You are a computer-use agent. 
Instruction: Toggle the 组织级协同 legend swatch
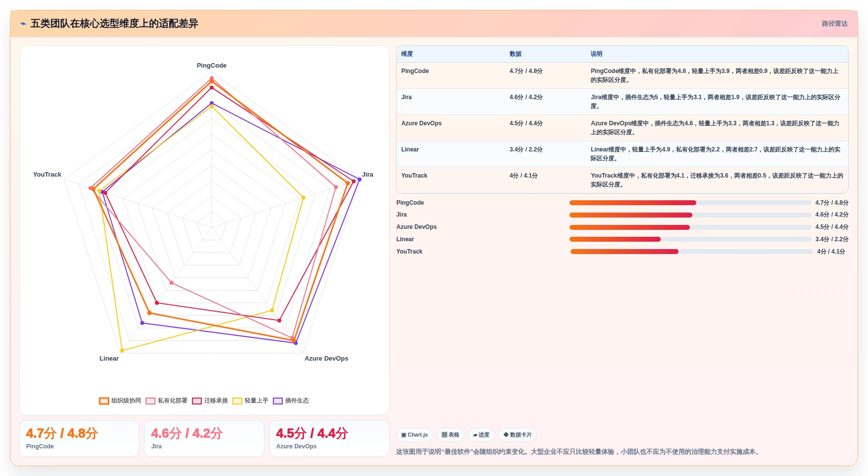(104, 401)
